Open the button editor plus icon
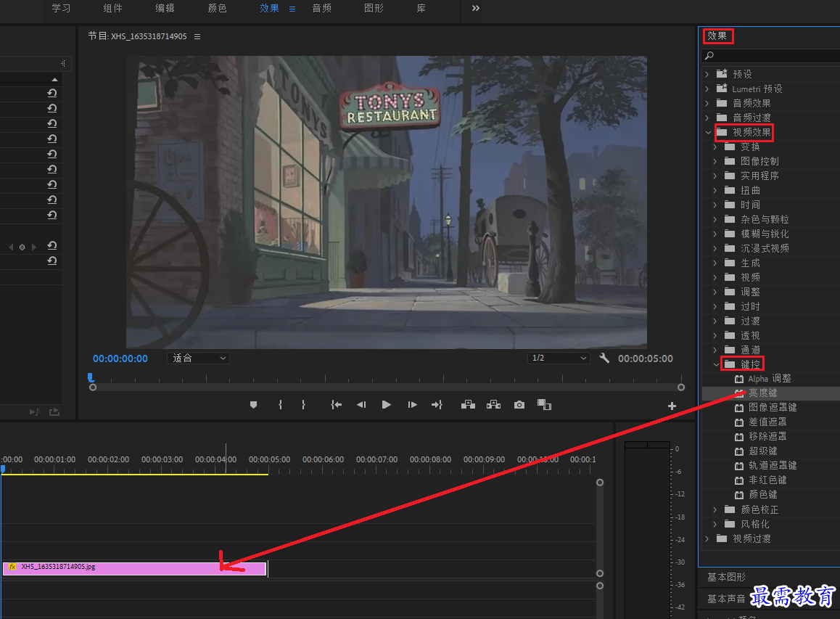Image resolution: width=840 pixels, height=619 pixels. coord(672,406)
